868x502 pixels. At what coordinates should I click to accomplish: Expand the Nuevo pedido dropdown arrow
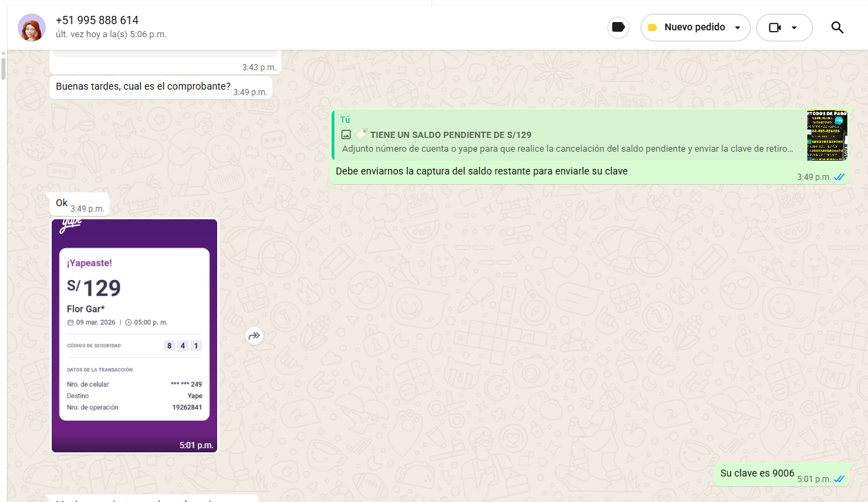(738, 28)
